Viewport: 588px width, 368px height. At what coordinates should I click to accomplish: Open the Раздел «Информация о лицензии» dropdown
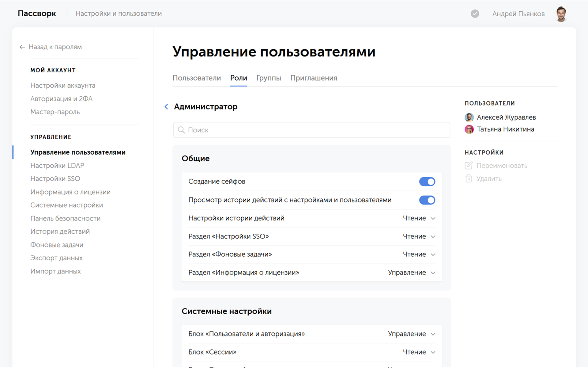pyautogui.click(x=411, y=273)
